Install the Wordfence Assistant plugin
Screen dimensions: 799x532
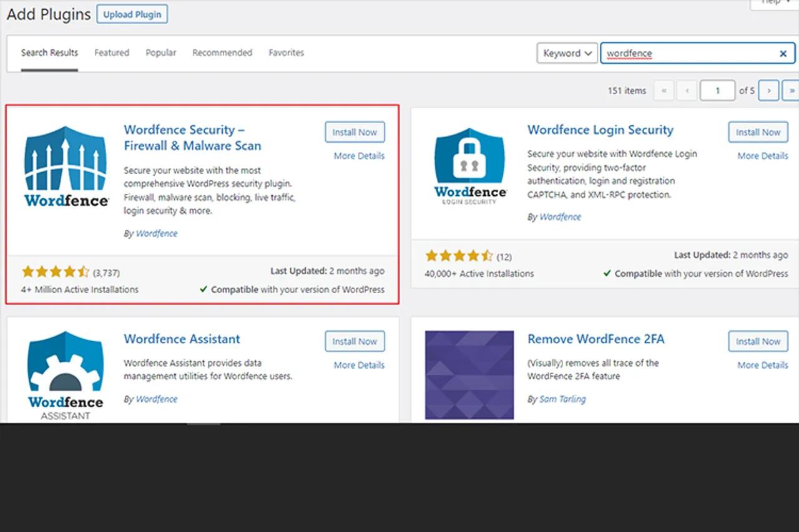pyautogui.click(x=355, y=341)
